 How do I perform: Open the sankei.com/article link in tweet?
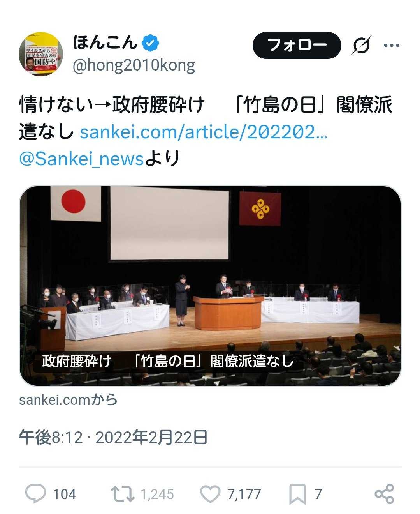[x=204, y=132]
